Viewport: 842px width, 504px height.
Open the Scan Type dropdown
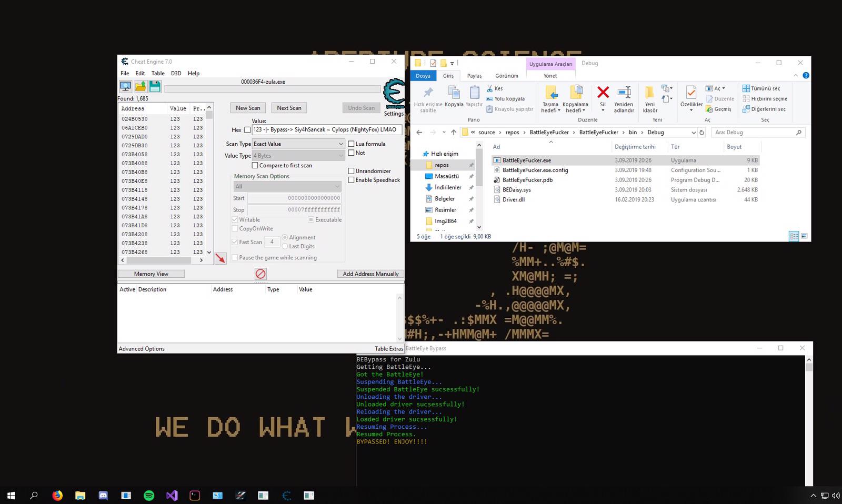click(x=298, y=144)
